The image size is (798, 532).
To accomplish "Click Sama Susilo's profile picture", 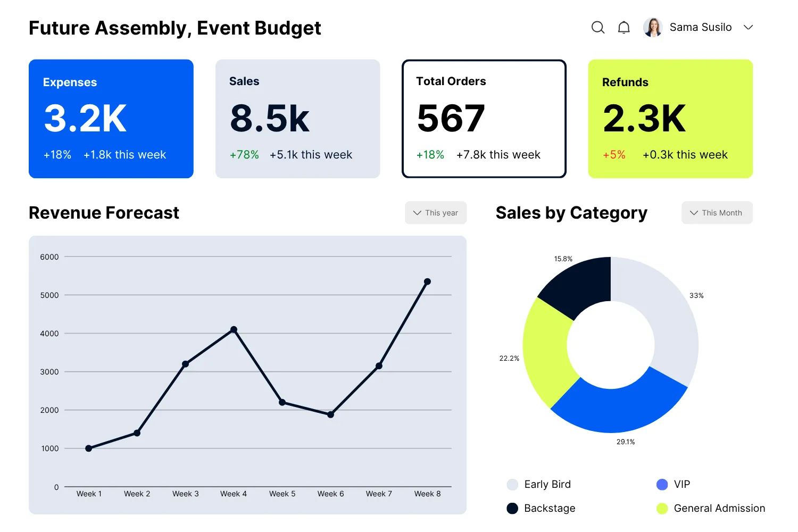I will coord(651,27).
